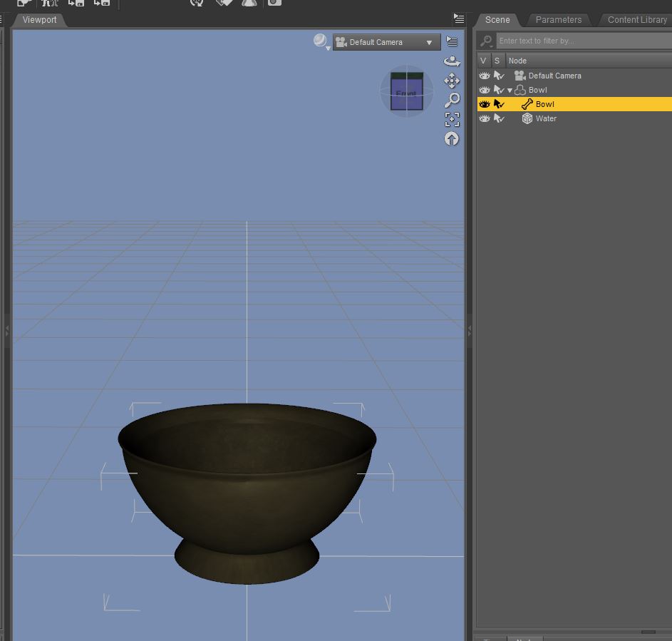The height and width of the screenshot is (641, 672).
Task: Click the Scene filter text field
Action: click(x=584, y=41)
